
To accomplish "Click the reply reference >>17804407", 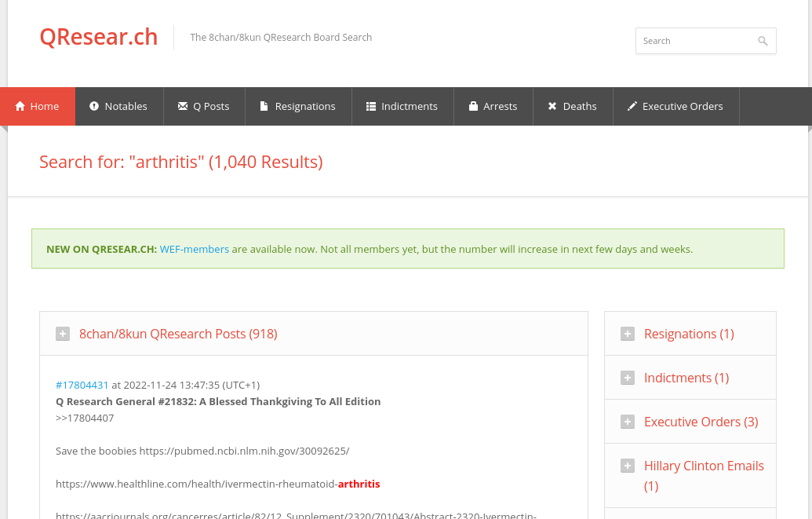I will [85, 418].
